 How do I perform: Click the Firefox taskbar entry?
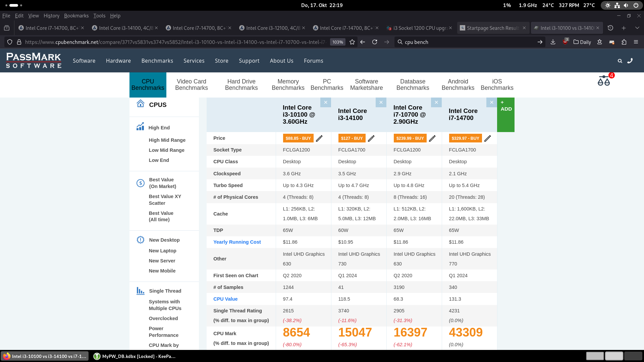(x=45, y=356)
